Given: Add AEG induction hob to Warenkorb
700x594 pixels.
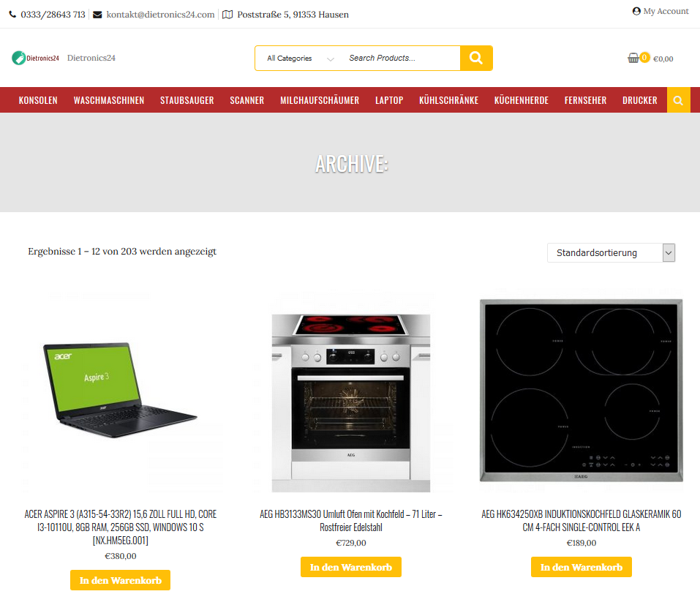Looking at the screenshot, I should [582, 567].
